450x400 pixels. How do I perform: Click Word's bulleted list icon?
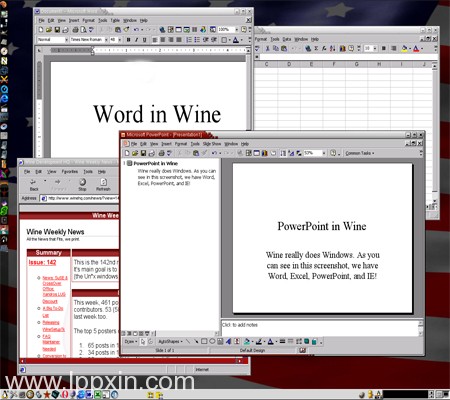pyautogui.click(x=197, y=40)
